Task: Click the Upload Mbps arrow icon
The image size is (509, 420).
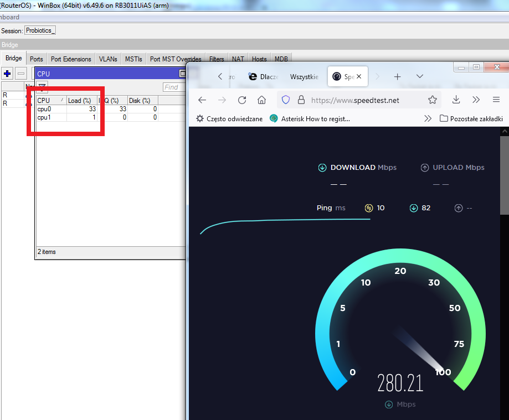Action: tap(425, 168)
